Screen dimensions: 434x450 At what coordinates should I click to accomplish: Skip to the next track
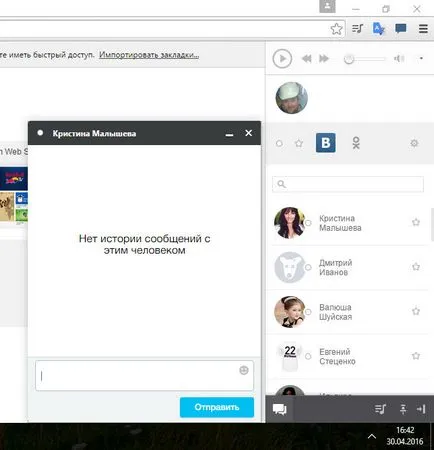pyautogui.click(x=324, y=59)
